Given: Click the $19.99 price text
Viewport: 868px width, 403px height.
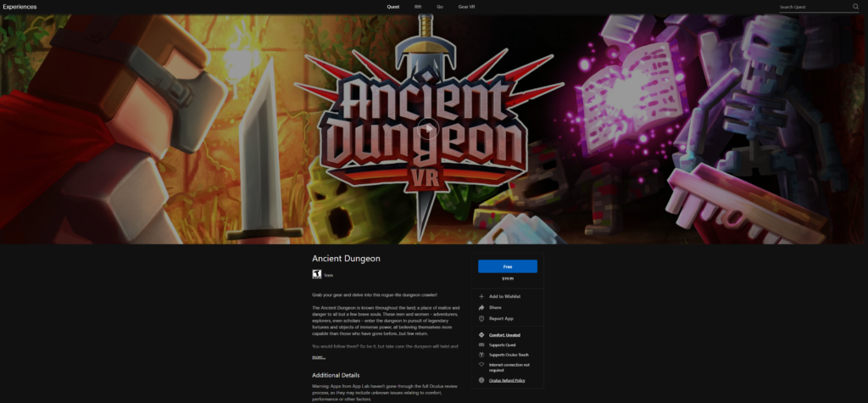Looking at the screenshot, I should (508, 279).
